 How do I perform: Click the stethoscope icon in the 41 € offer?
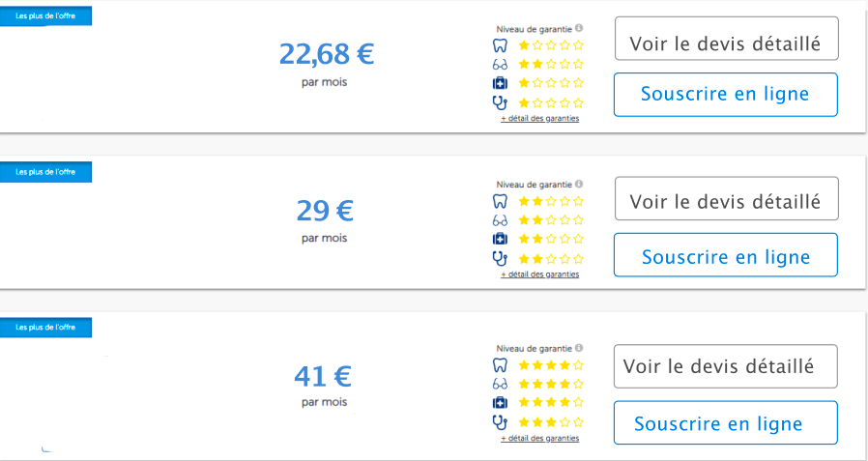500,421
